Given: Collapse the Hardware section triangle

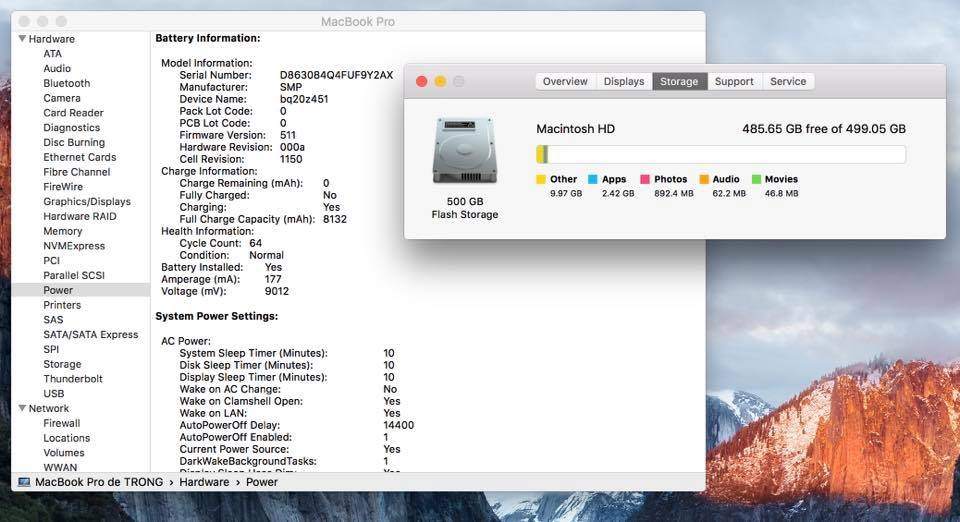Looking at the screenshot, I should [22, 39].
